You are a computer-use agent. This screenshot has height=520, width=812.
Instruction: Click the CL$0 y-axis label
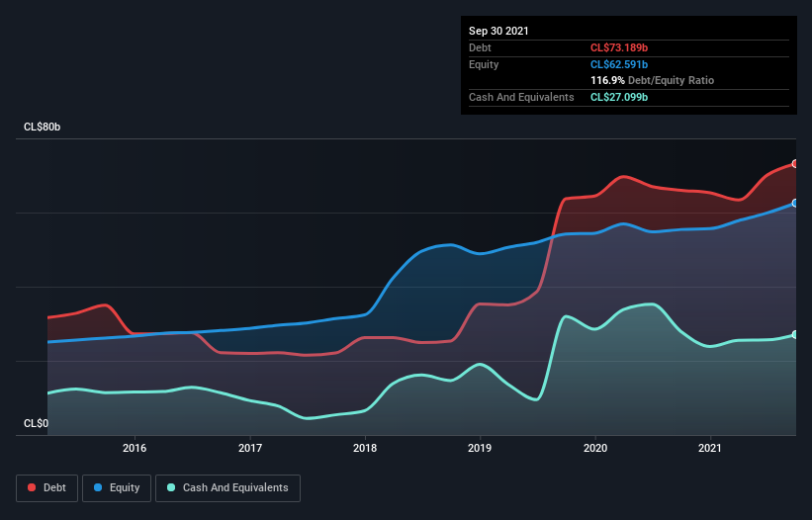[36, 423]
